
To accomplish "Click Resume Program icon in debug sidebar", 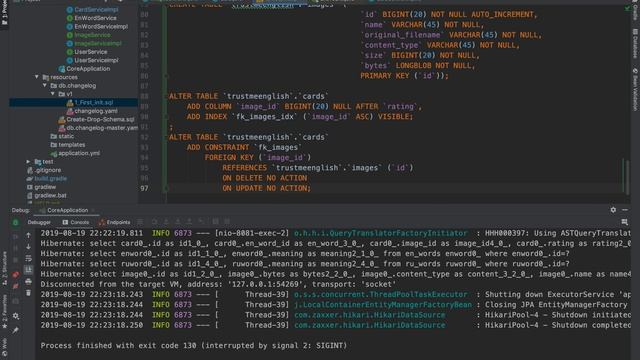I will pyautogui.click(x=16, y=237).
